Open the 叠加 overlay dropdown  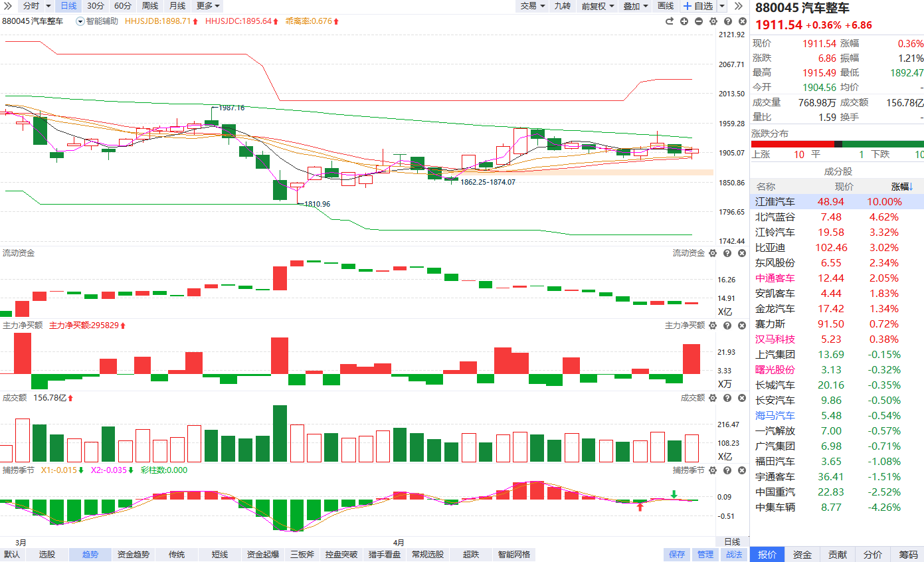pos(636,6)
